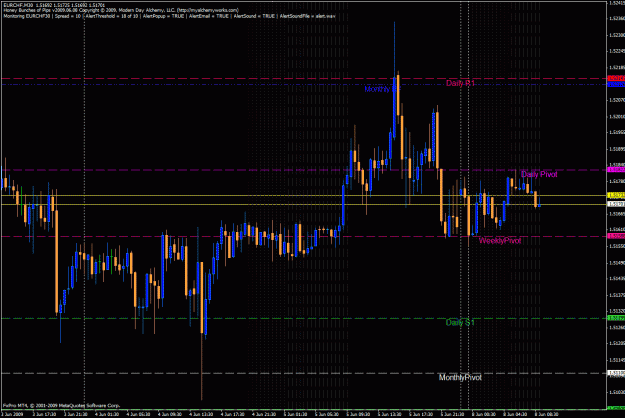Click the 5 Jun 05:30 time label
The width and height of the screenshot is (625, 418).
(x=327, y=414)
